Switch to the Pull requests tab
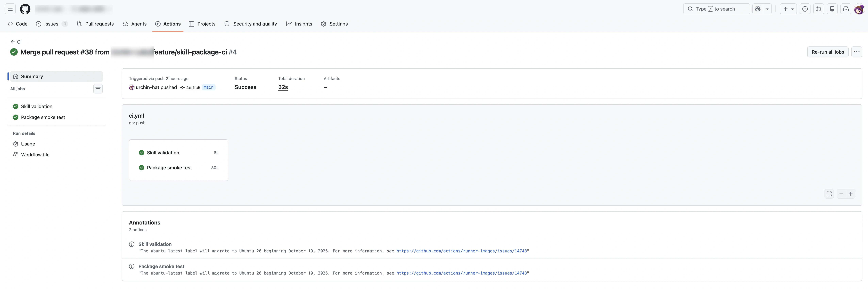 (95, 24)
